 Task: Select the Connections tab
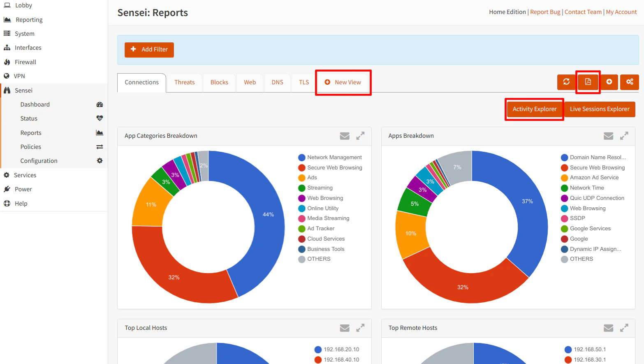click(141, 83)
